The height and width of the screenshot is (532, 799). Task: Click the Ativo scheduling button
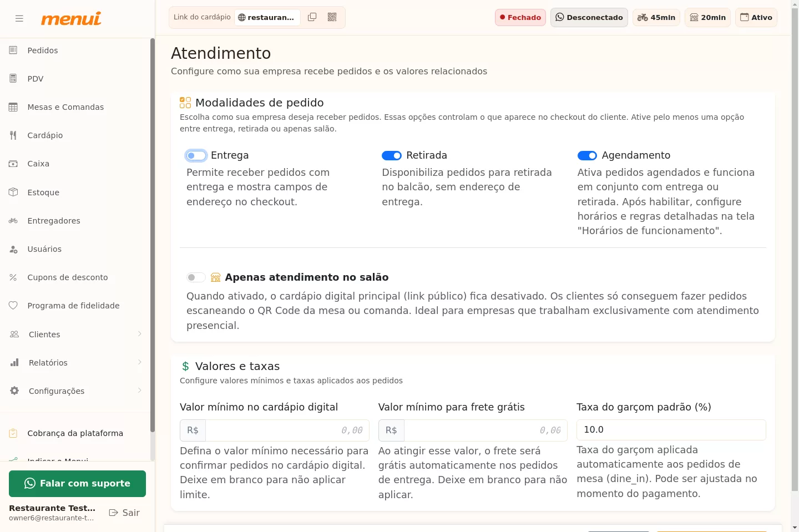click(756, 17)
